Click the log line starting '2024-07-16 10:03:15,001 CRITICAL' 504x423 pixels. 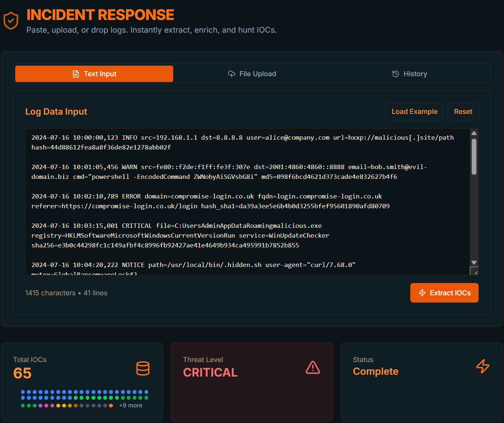point(177,226)
